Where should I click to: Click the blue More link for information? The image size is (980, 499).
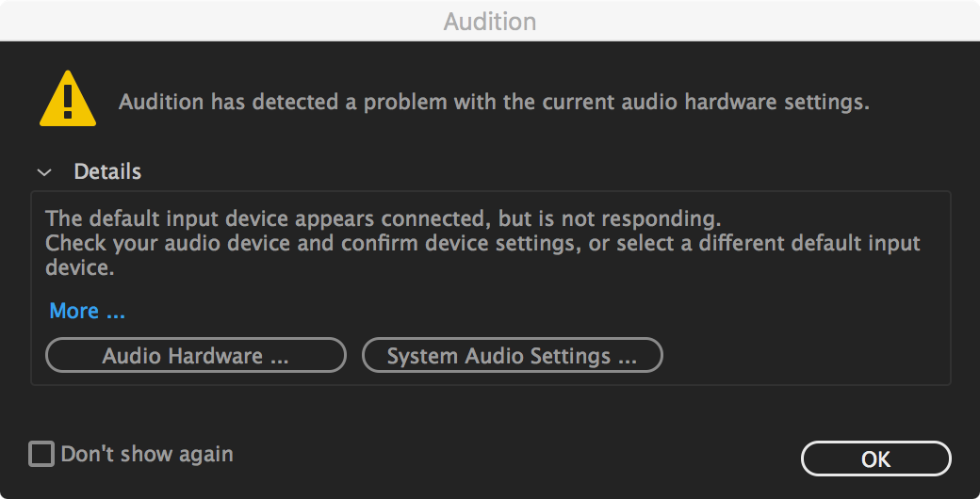87,311
